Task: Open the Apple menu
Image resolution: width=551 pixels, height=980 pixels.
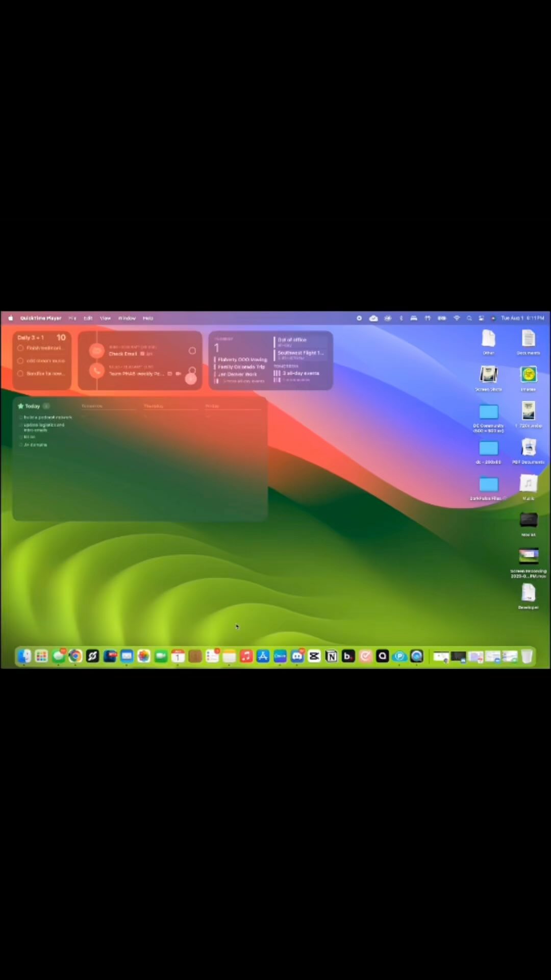Action: pos(10,318)
